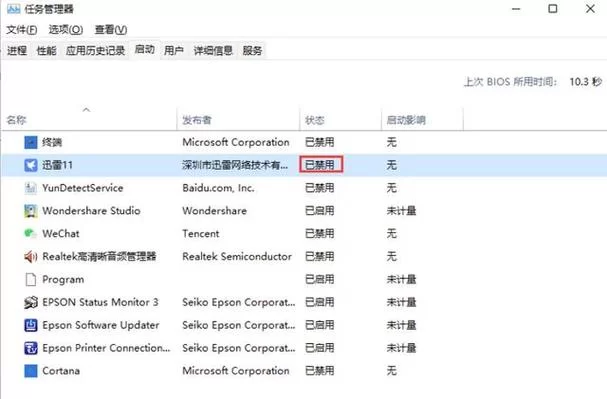Click the Realtek Semiconductor publisher cell
Viewport: 607px width, 399px height.
pyautogui.click(x=237, y=257)
